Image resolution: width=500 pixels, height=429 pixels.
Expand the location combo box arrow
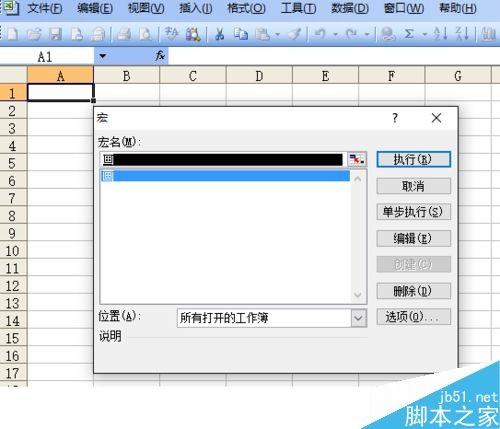click(358, 318)
